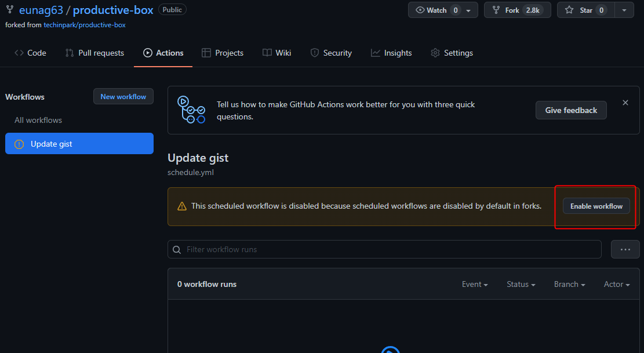The height and width of the screenshot is (353, 644).
Task: Select the Actions tab
Action: click(163, 53)
